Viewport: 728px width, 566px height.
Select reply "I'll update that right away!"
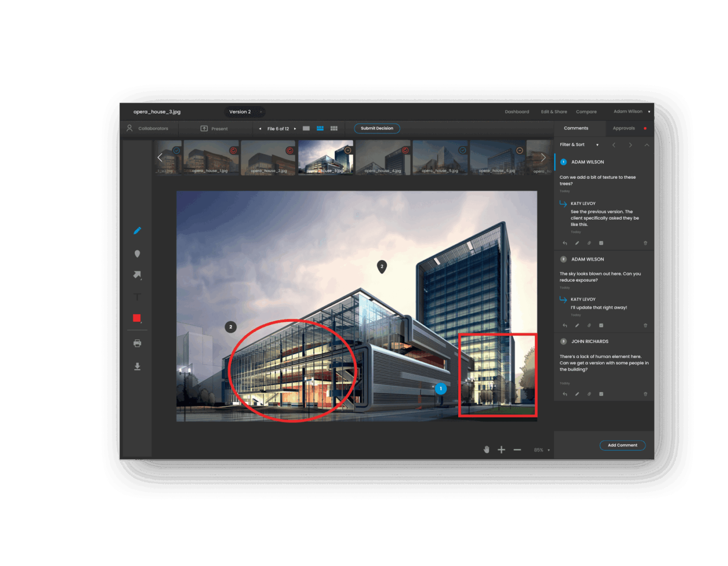[x=599, y=308]
